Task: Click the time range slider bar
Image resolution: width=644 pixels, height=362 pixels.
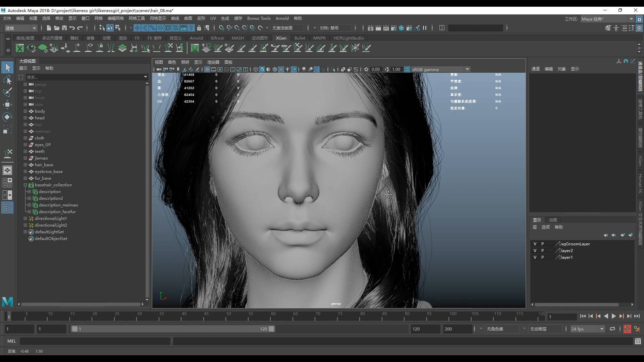Action: click(x=173, y=329)
